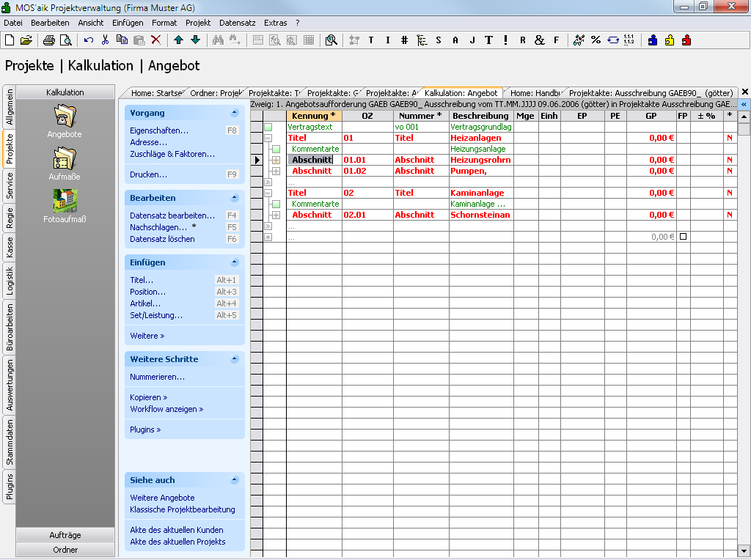Click the blue loop arrows toolbar icon

(x=613, y=40)
